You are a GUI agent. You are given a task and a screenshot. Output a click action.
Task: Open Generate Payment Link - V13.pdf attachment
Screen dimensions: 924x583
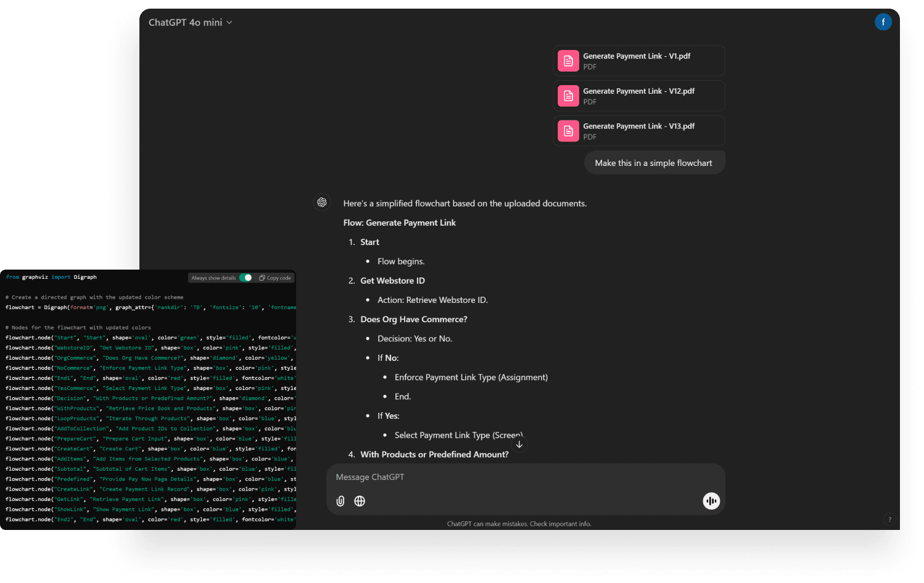click(638, 131)
